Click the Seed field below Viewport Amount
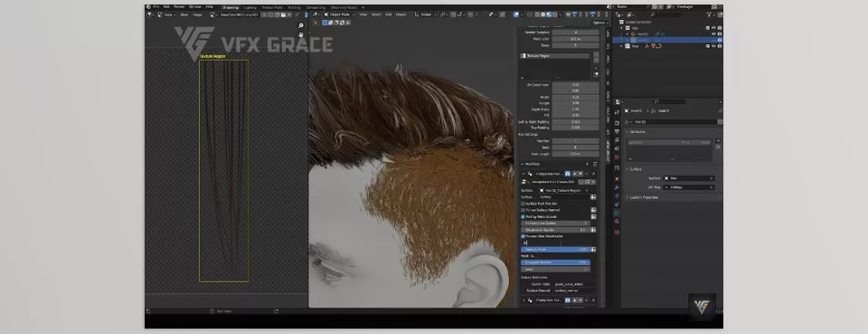 (556, 269)
